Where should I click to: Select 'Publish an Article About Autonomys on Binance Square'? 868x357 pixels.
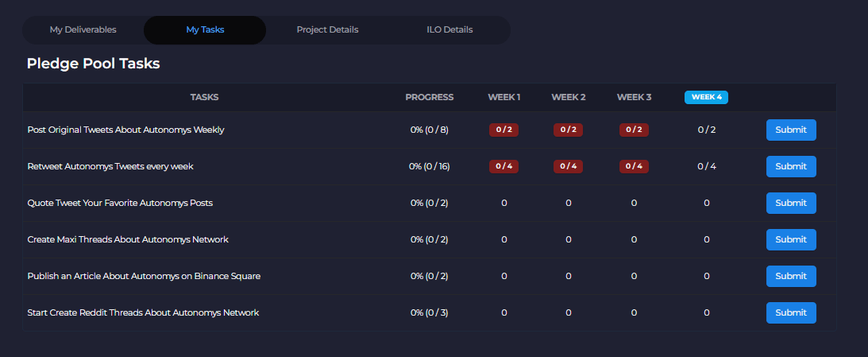[144, 276]
